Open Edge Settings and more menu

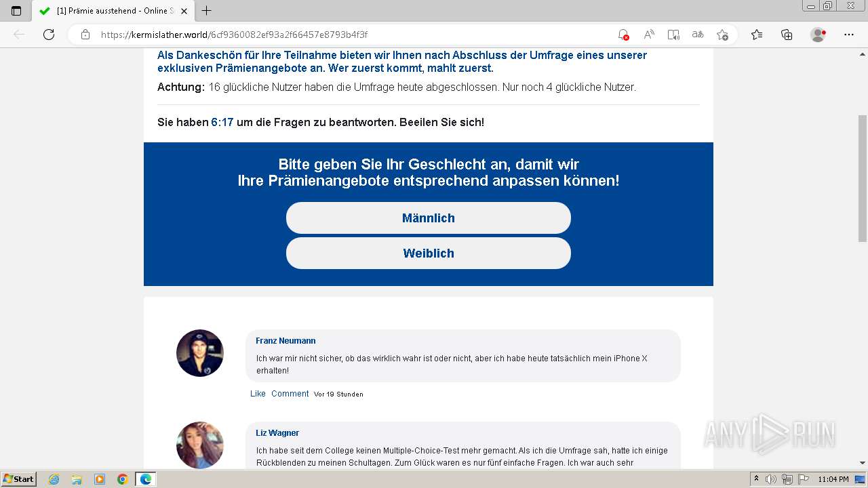coord(849,35)
